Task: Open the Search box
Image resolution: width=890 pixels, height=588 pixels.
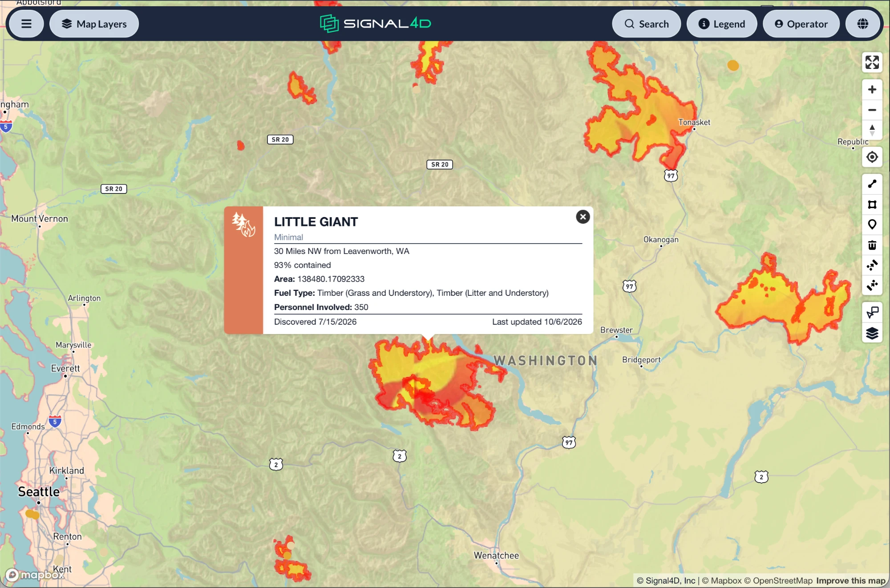Action: click(x=646, y=24)
